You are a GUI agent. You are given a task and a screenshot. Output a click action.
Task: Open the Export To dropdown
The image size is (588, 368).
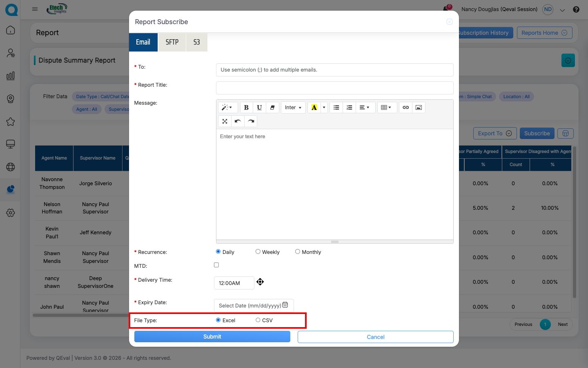coord(495,133)
